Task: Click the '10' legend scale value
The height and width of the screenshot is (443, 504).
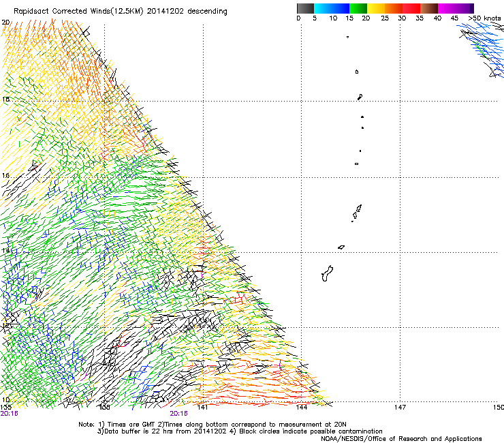Action: (x=333, y=18)
